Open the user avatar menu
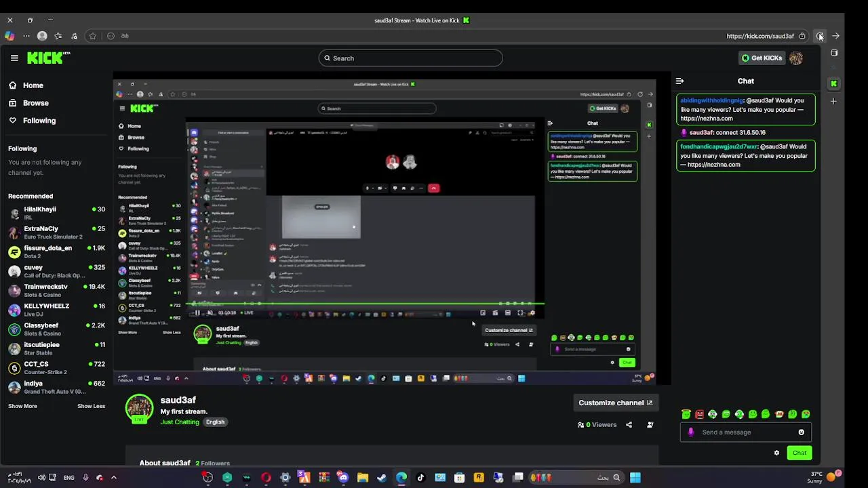This screenshot has height=488, width=868. point(796,58)
